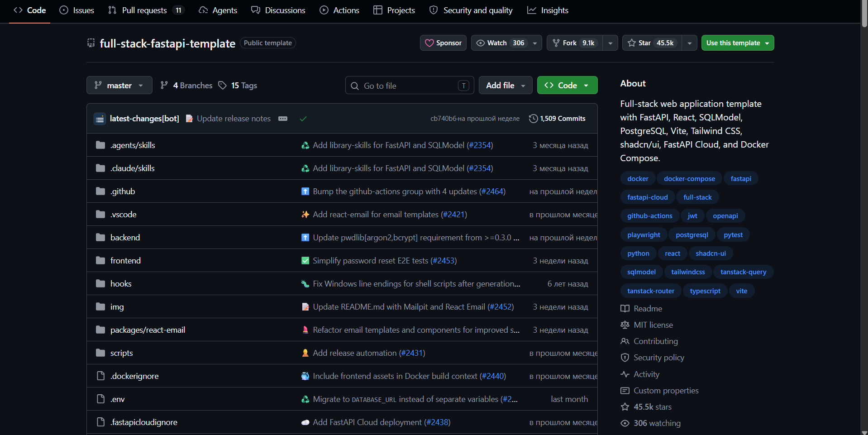The height and width of the screenshot is (435, 868).
Task: Click the 306 watching eye icon
Action: (x=625, y=423)
